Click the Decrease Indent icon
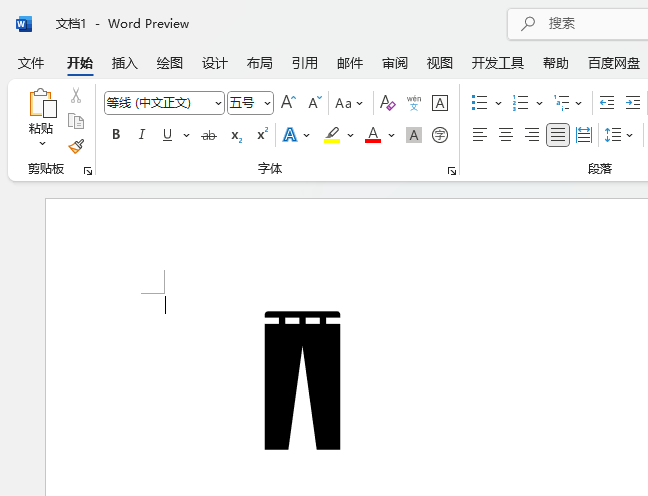Viewport: 648px width, 496px height. tap(607, 103)
